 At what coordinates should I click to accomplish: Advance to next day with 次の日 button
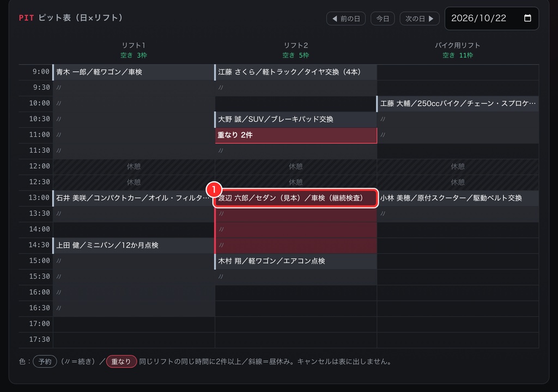420,19
